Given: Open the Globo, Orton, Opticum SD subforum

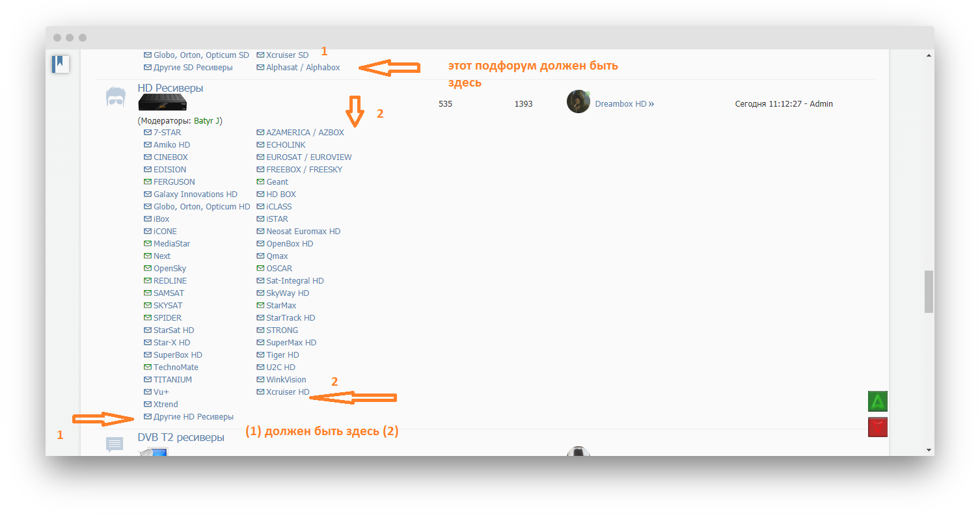Looking at the screenshot, I should point(201,55).
